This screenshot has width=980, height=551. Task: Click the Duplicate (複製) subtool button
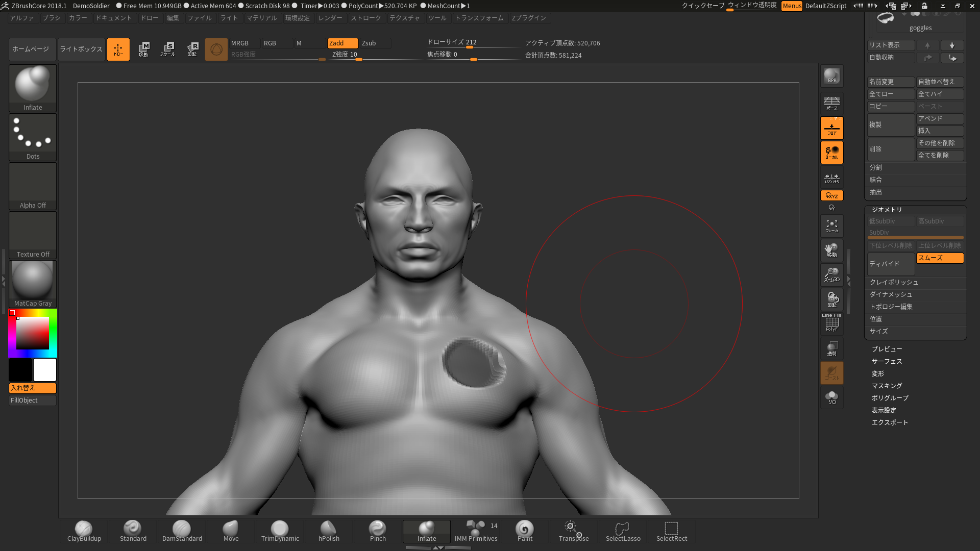[x=891, y=125]
